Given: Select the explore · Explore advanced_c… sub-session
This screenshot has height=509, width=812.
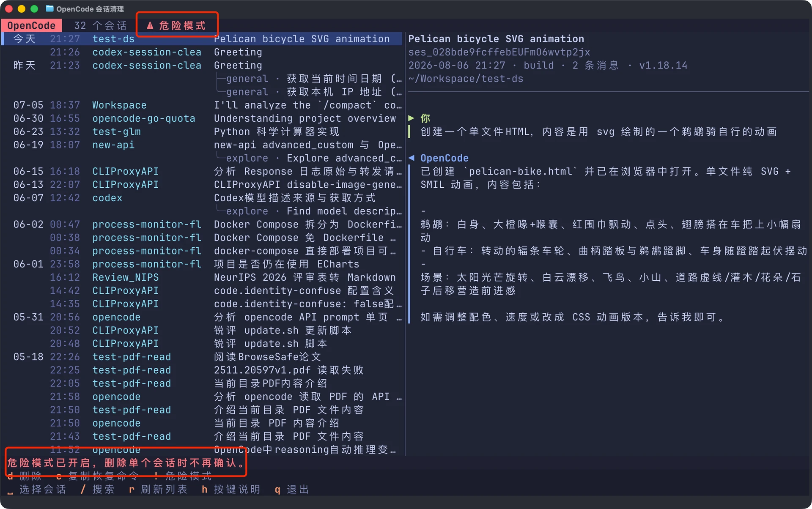Looking at the screenshot, I should (x=201, y=158).
